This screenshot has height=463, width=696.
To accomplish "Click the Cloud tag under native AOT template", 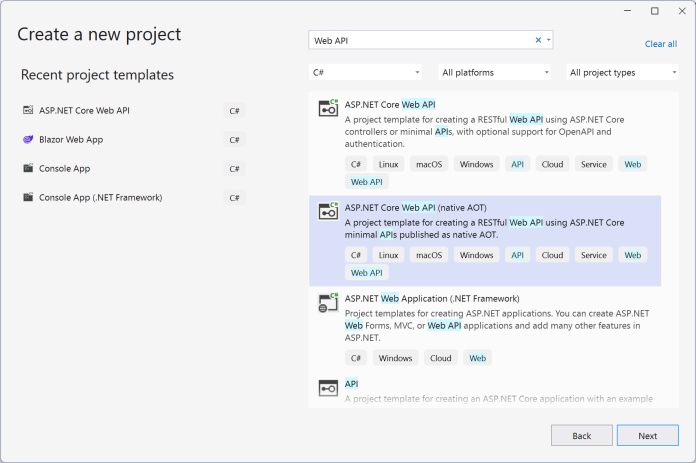I will coord(552,255).
